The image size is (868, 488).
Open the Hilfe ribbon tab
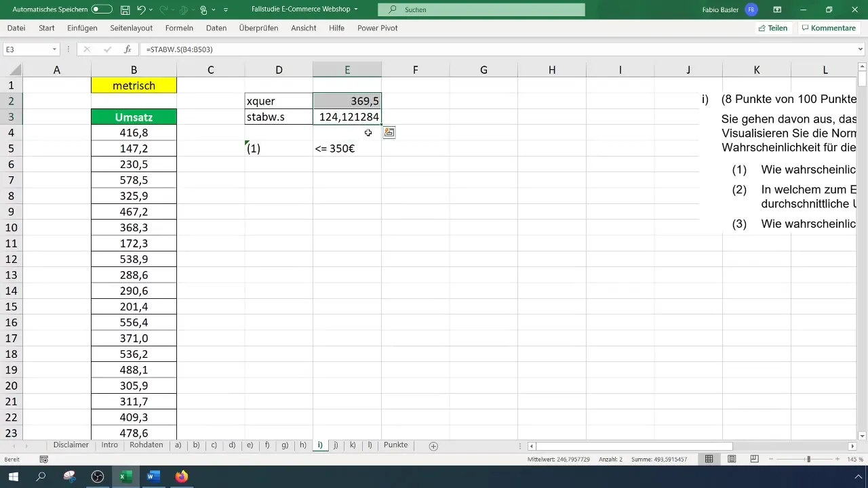[x=336, y=28]
